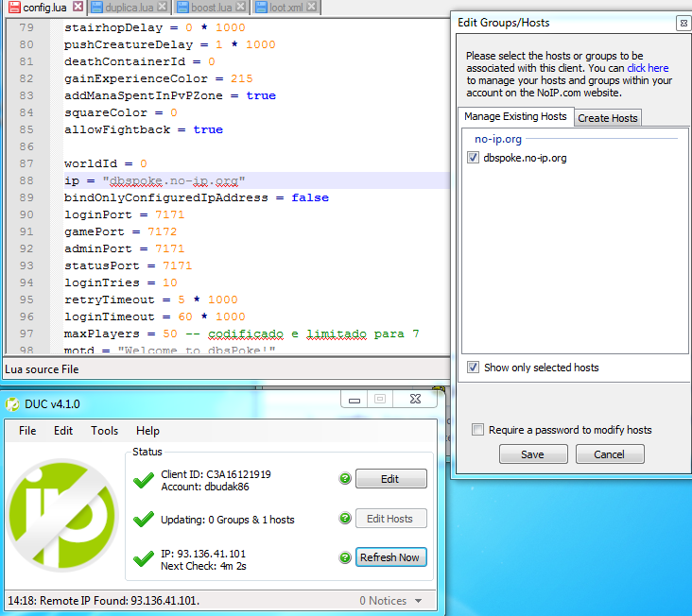Click the blue file icon on duplica.lua tab
Image resolution: width=692 pixels, height=616 pixels.
click(96, 7)
